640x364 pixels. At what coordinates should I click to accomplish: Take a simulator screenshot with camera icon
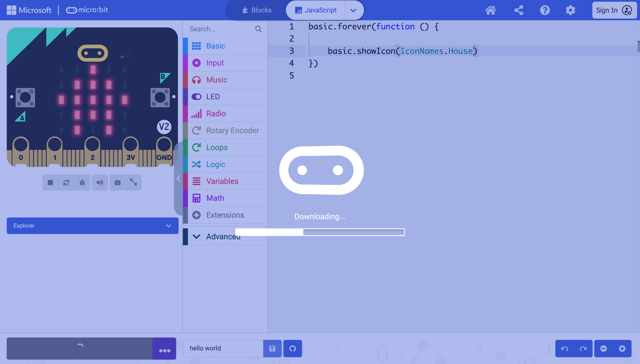117,182
